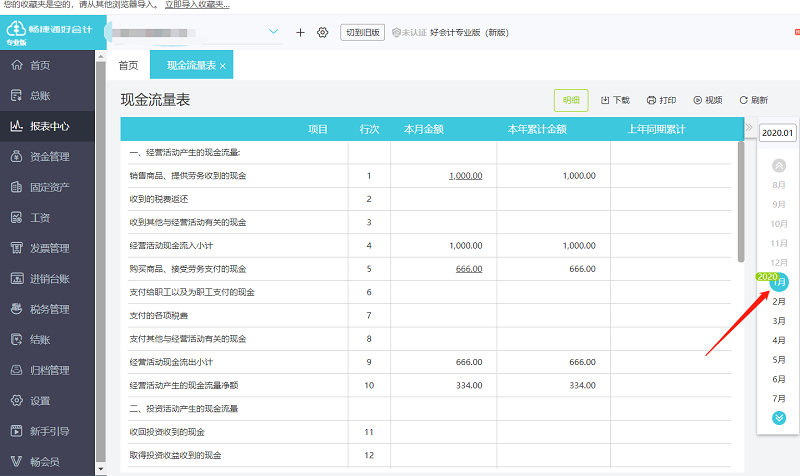Viewport: 800px width, 476px height.
Task: Switch to the 首页 tab
Action: point(128,66)
